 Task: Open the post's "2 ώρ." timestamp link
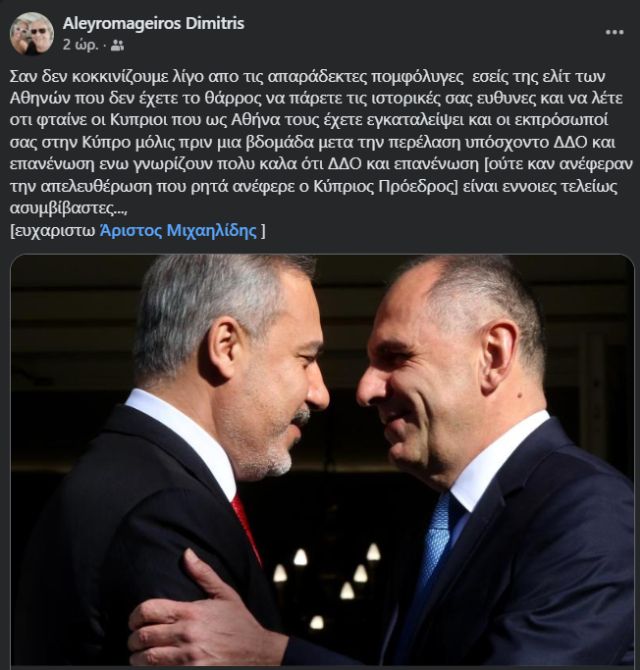click(x=80, y=45)
